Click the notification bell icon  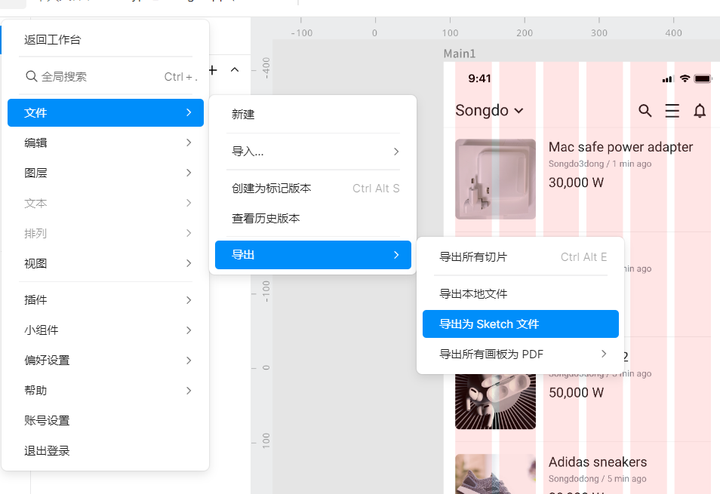(699, 111)
